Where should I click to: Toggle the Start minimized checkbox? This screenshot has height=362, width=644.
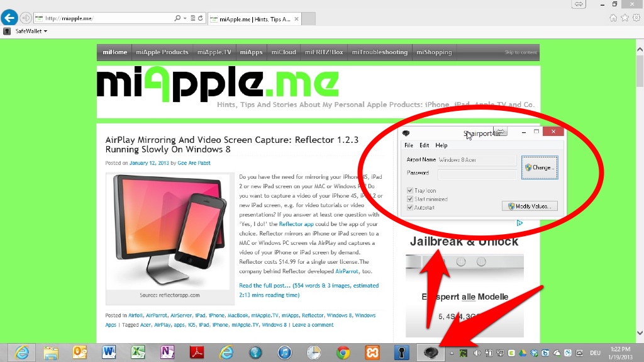coord(411,199)
